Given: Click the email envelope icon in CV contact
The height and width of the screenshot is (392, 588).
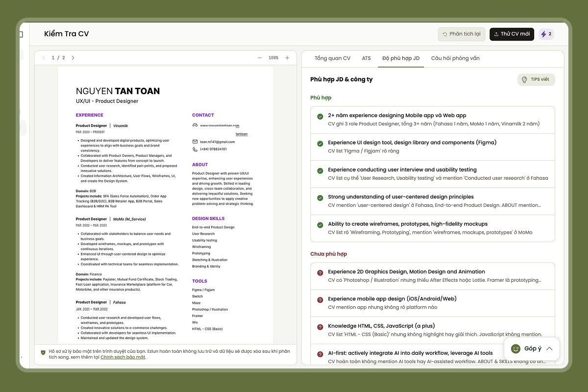Looking at the screenshot, I should (x=195, y=142).
